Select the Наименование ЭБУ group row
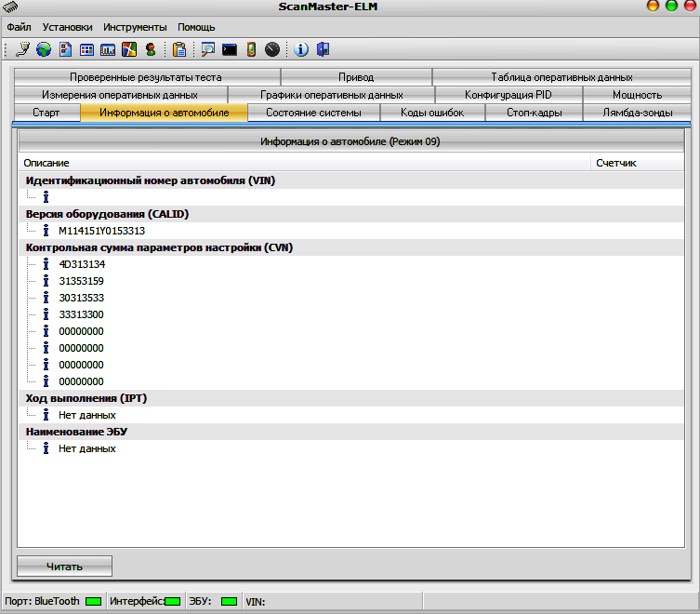700x614 pixels. click(x=351, y=432)
